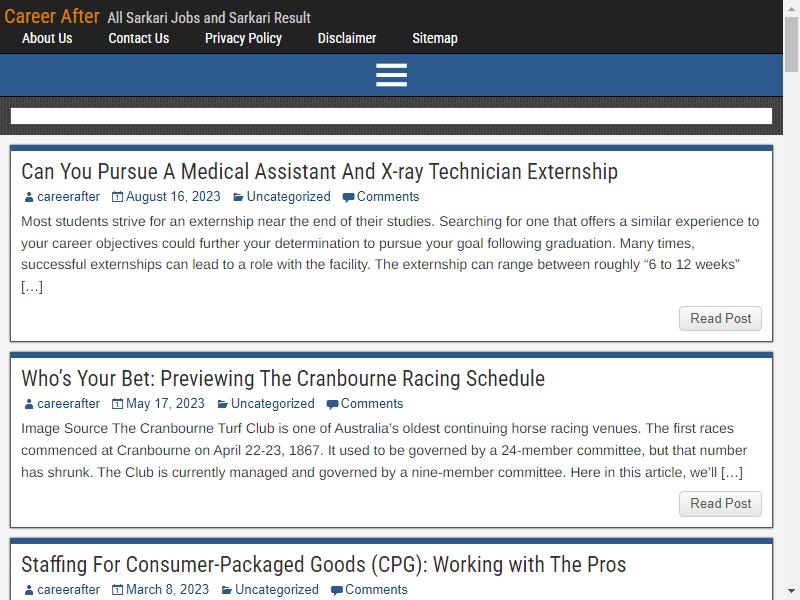Click the vertical scrollbar thumb
Image resolution: width=800 pixels, height=600 pixels.
coord(792,45)
